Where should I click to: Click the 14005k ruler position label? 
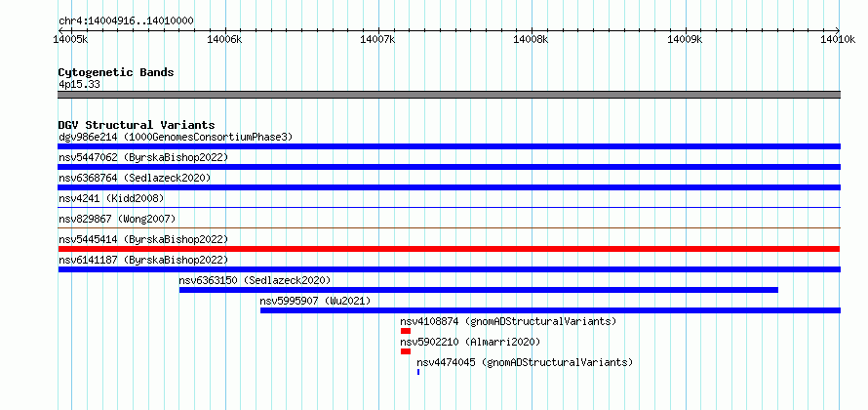click(x=71, y=39)
